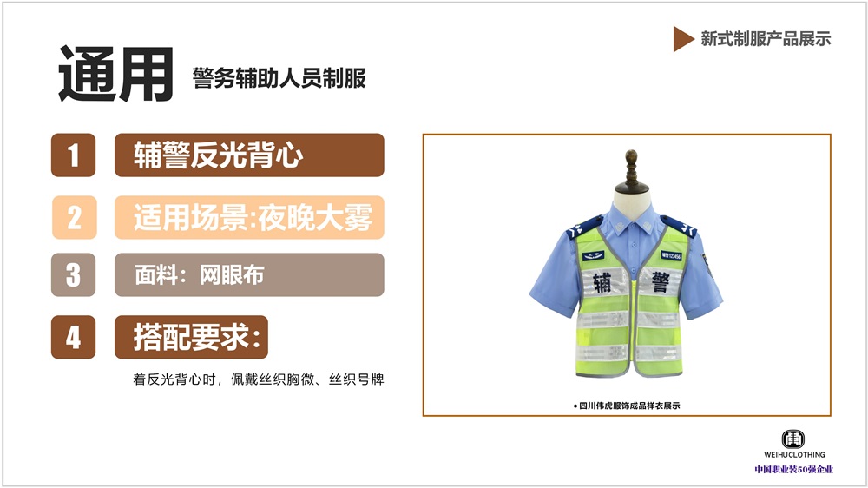Select the number 2 orange badge
Screen dimensions: 868x488
[x=74, y=217]
